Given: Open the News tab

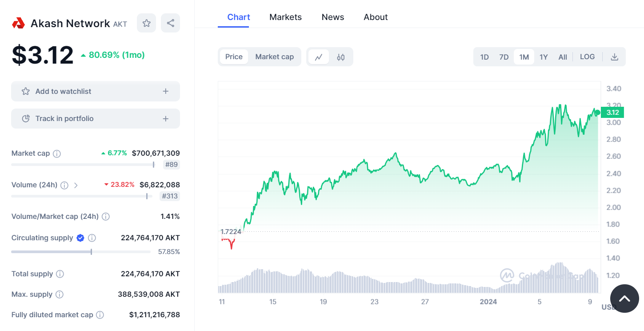Looking at the screenshot, I should pos(333,17).
